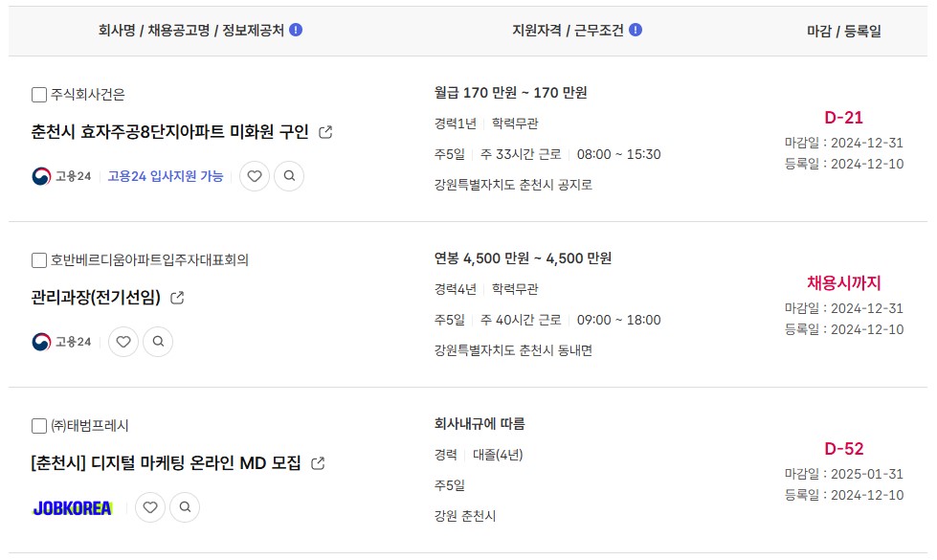Check the 호반베르디움아파트입주자대표회의 checkbox
The height and width of the screenshot is (560, 937).
39,260
